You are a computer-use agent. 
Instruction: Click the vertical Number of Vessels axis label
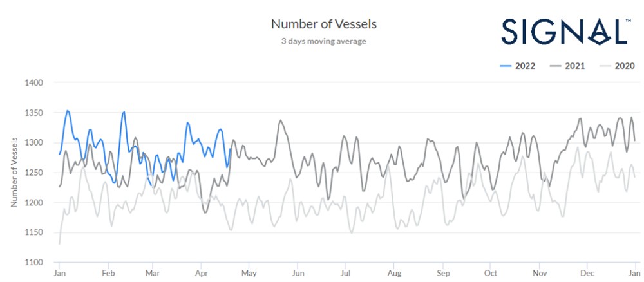tap(13, 173)
